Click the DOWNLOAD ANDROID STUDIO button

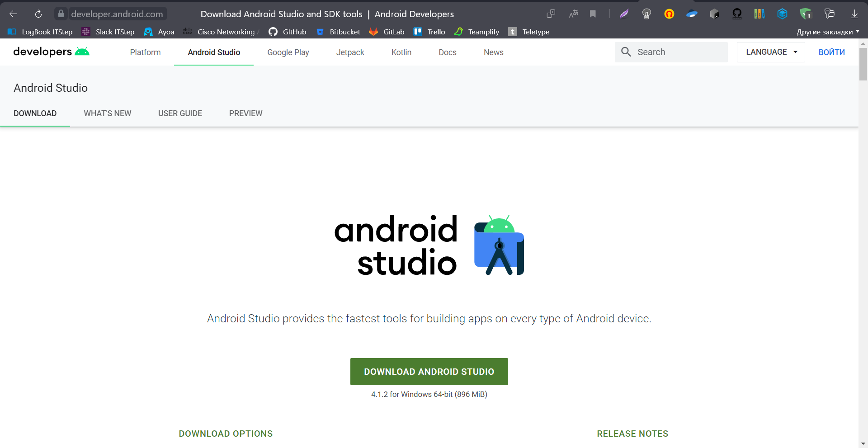pos(429,372)
